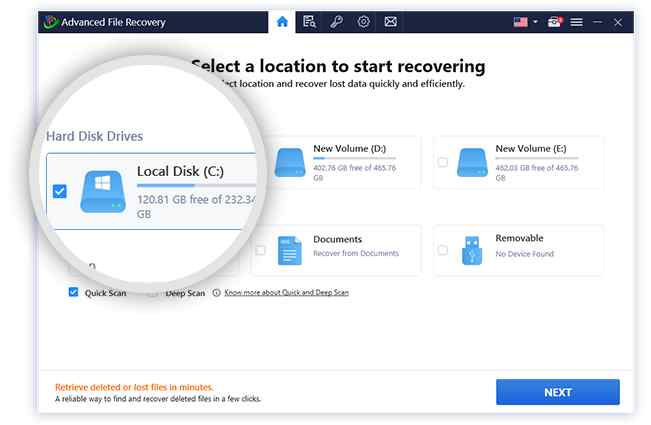
Task: Open the settings gear icon
Action: pos(363,21)
